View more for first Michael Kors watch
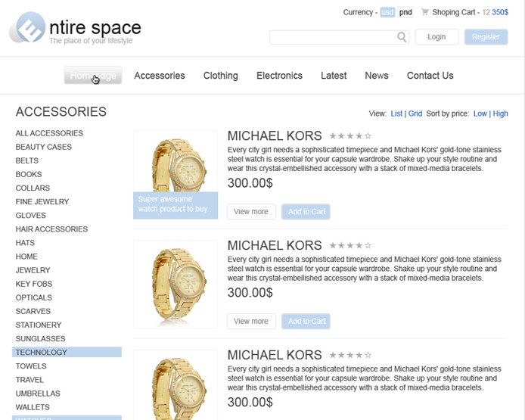 point(251,212)
